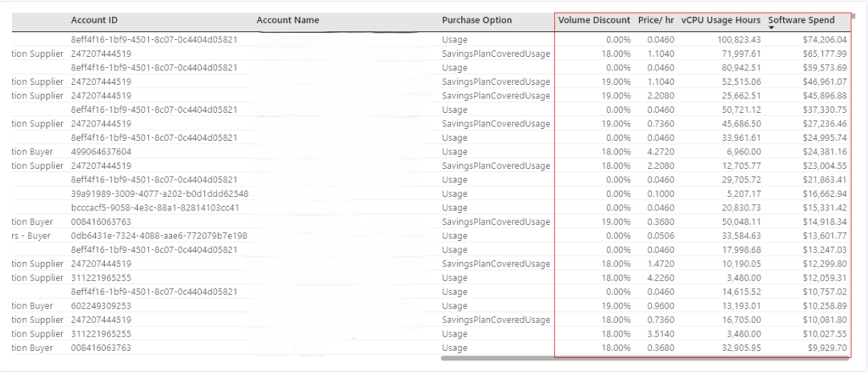
Task: Click the sort arrow under Software Spend
Action: click(772, 30)
